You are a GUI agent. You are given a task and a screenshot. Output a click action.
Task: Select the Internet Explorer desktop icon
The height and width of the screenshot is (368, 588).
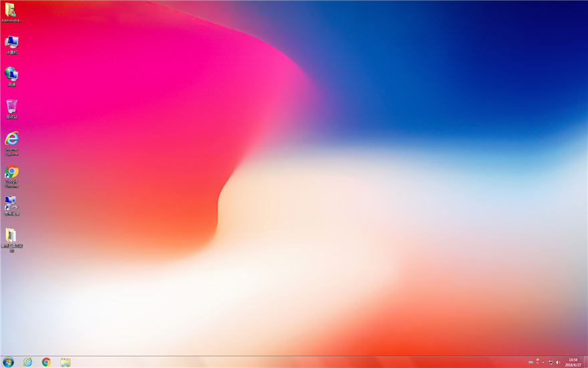[x=11, y=143]
